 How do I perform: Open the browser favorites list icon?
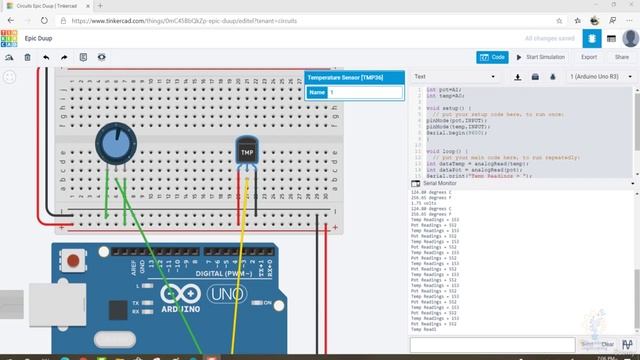pyautogui.click(x=577, y=21)
